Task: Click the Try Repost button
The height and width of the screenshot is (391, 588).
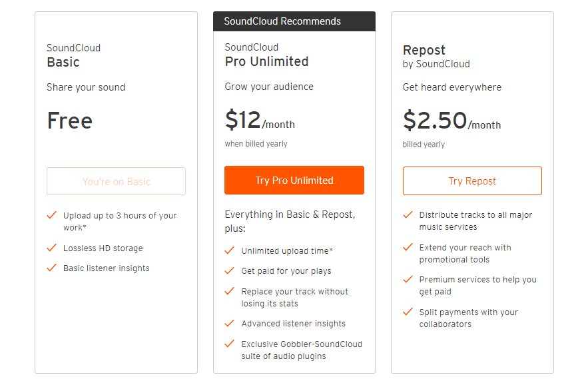Action: [x=472, y=181]
